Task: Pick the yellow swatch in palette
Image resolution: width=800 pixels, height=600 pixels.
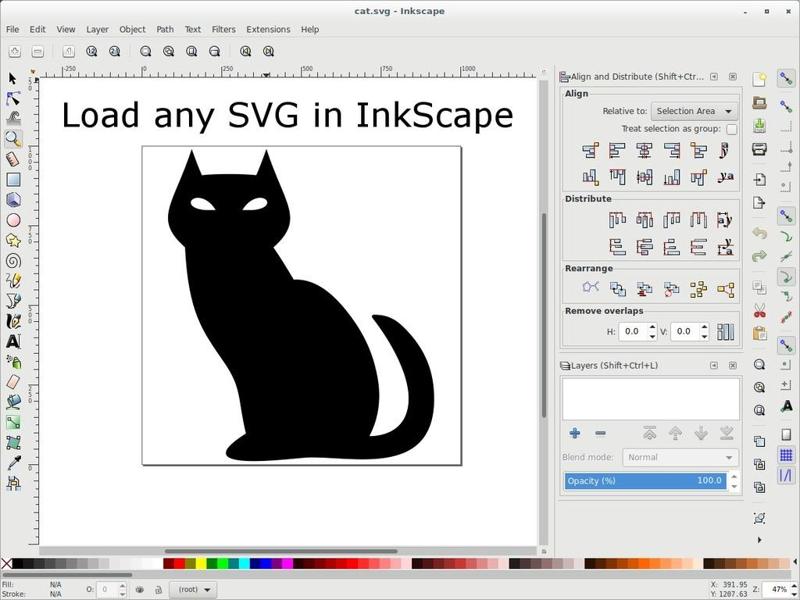Action: 201,563
